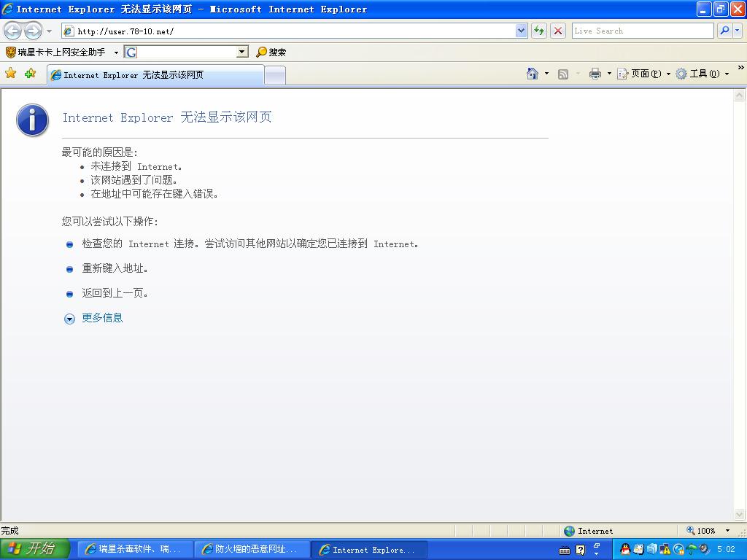The image size is (747, 560).
Task: Click the 完成 status bar text
Action: [x=9, y=531]
